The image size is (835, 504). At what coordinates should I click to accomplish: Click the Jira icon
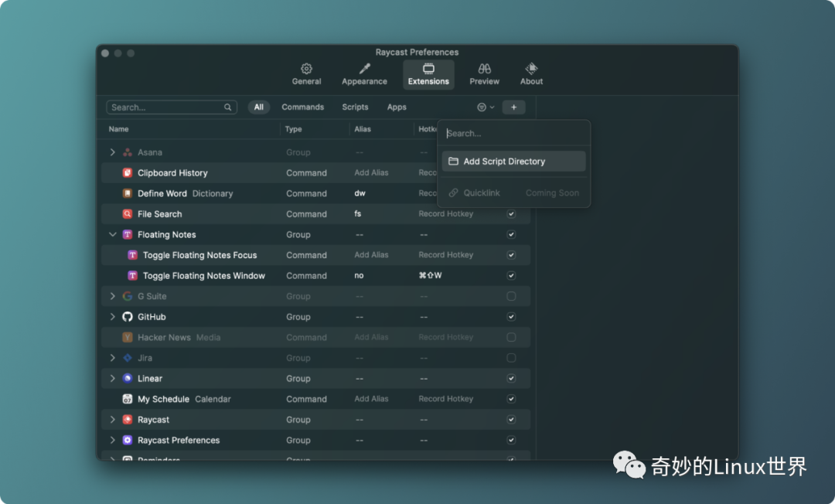(128, 358)
